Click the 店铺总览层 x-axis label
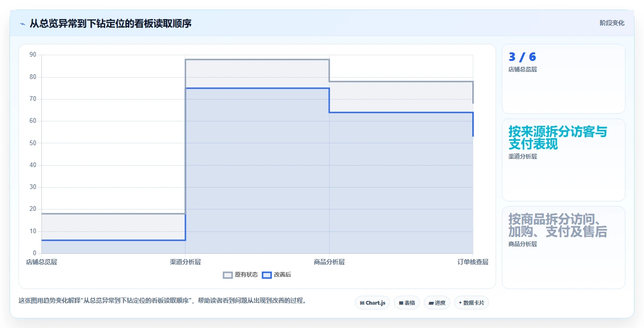 [x=41, y=262]
